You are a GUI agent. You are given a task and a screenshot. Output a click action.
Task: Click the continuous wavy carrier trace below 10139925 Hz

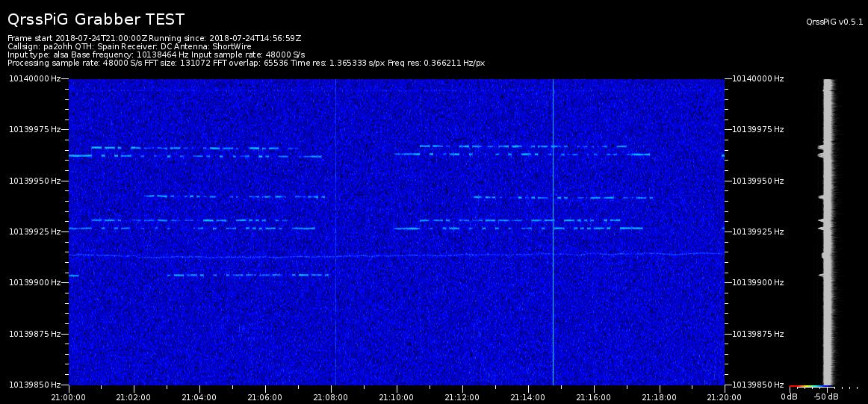tap(397, 255)
